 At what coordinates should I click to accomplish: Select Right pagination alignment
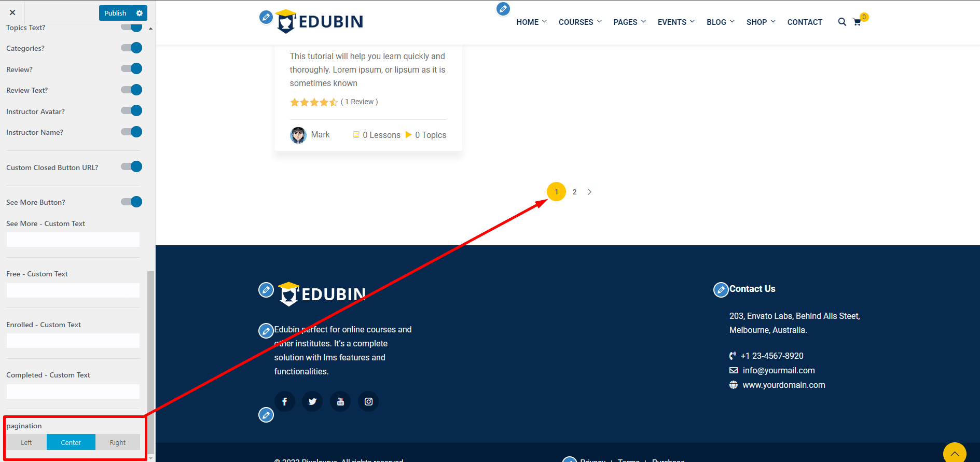[118, 442]
